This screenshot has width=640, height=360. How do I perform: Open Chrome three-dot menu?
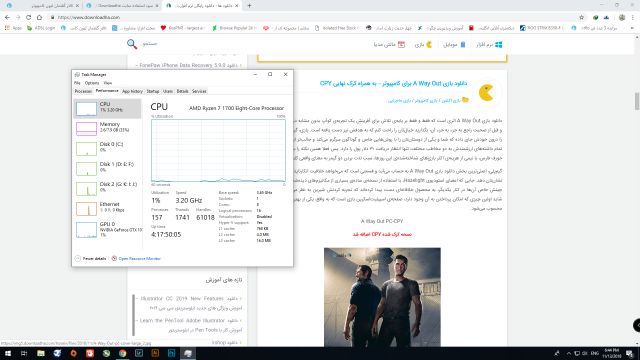coord(633,17)
